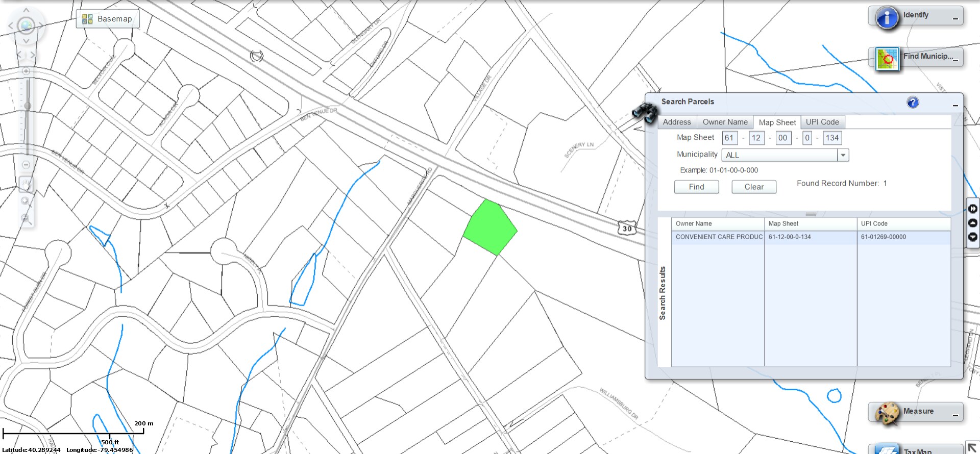The image size is (980, 454).
Task: Click the zoom in plus button
Action: (x=26, y=71)
